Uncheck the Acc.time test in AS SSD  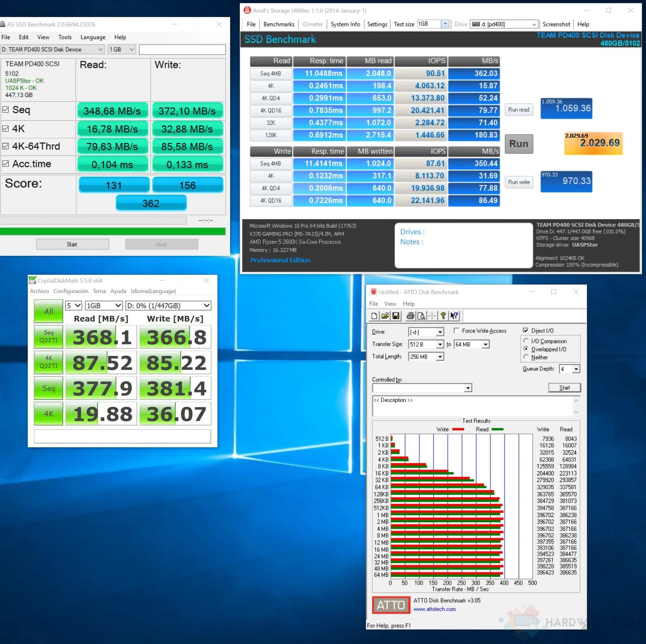(x=5, y=164)
